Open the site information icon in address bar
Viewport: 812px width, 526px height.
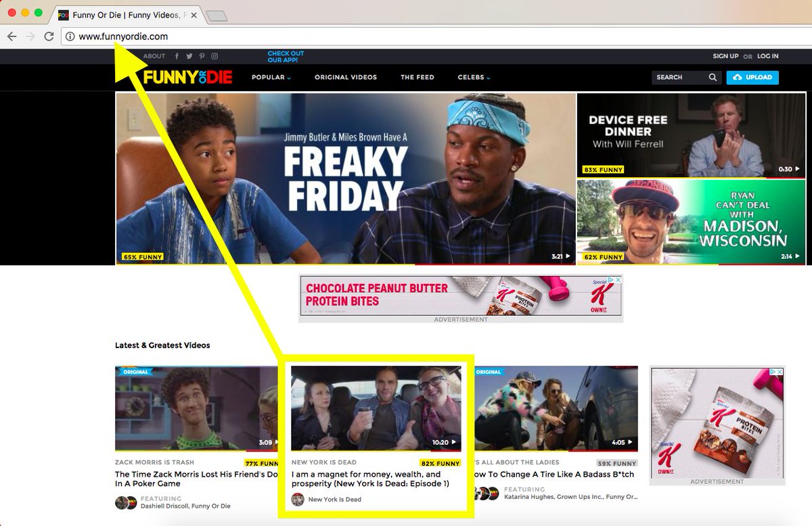(70, 37)
